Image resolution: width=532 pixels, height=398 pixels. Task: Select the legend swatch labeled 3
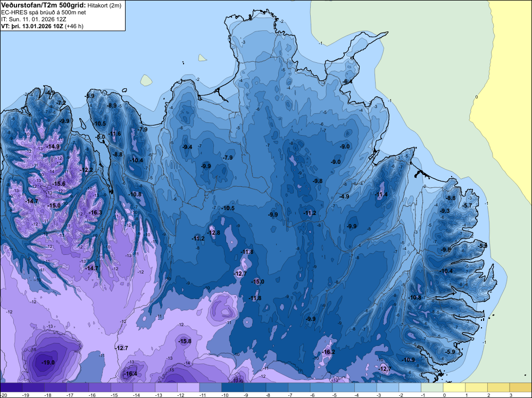[520, 387]
